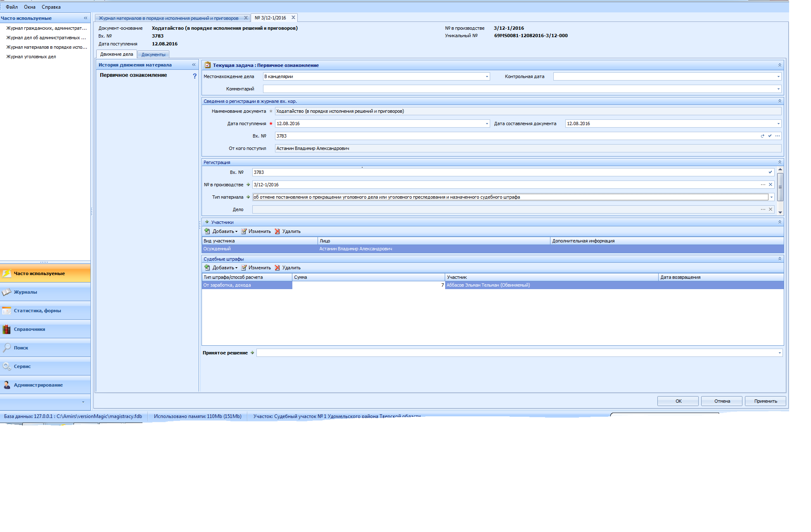Collapse the Регистрация section
The height and width of the screenshot is (532, 811).
[780, 162]
